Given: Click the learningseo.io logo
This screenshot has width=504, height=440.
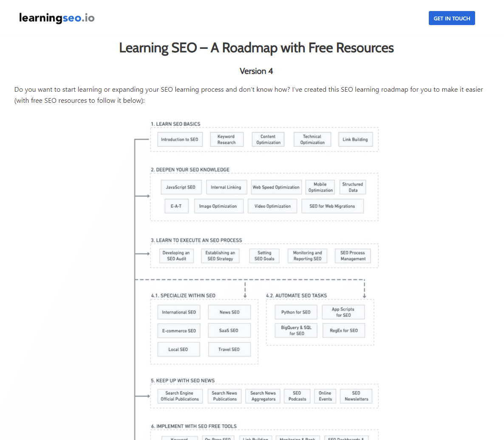Looking at the screenshot, I should click(57, 18).
